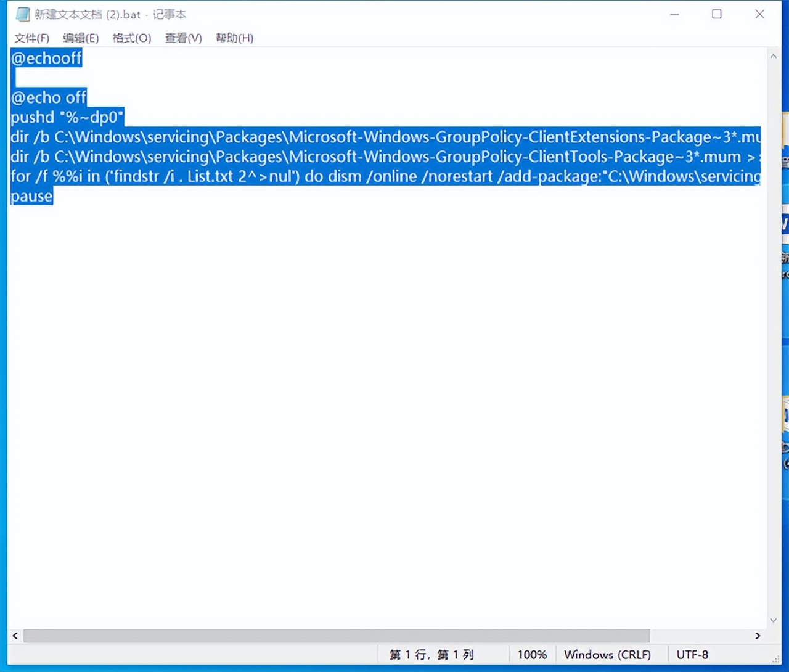
Task: Click the horizontal scrollbar right arrow
Action: pos(758,636)
